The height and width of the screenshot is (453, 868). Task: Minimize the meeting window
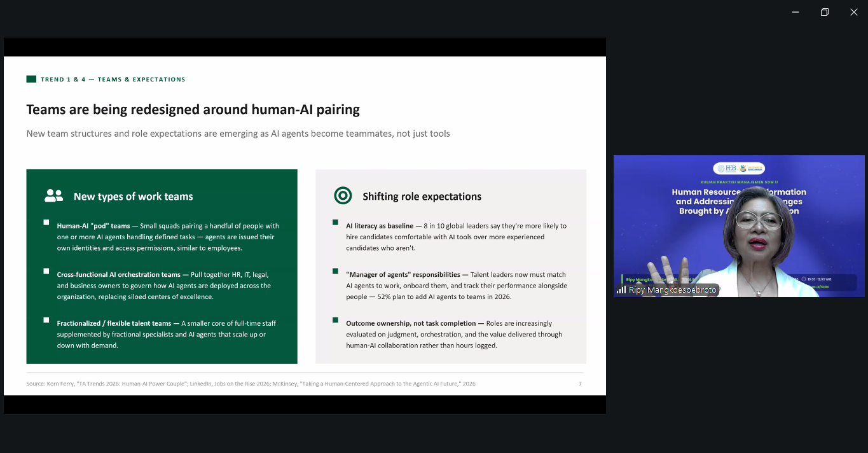pyautogui.click(x=796, y=12)
